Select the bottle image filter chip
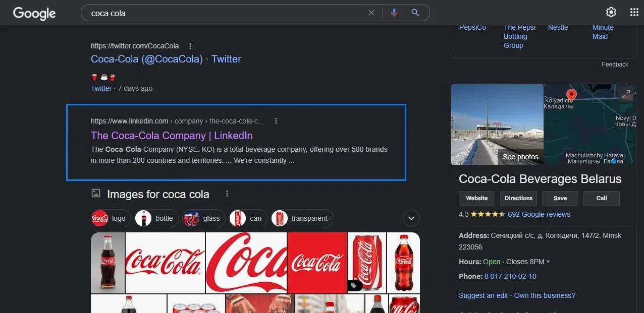 click(x=156, y=218)
